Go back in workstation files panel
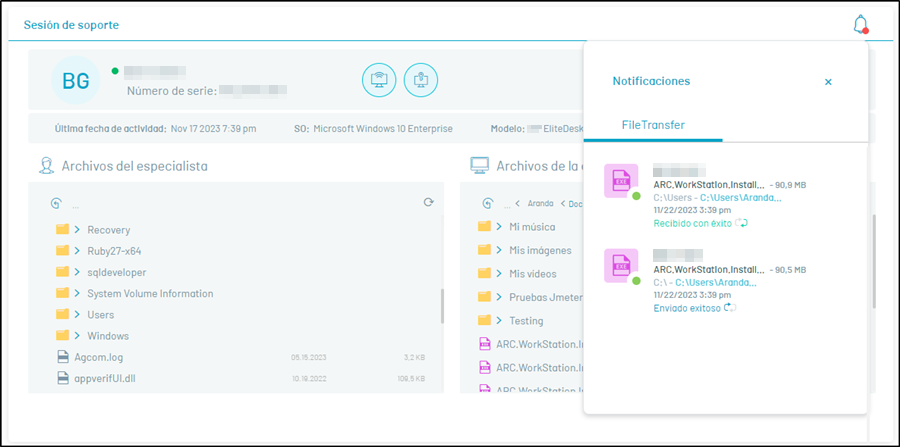Screen dimensions: 900x447 (x=488, y=203)
